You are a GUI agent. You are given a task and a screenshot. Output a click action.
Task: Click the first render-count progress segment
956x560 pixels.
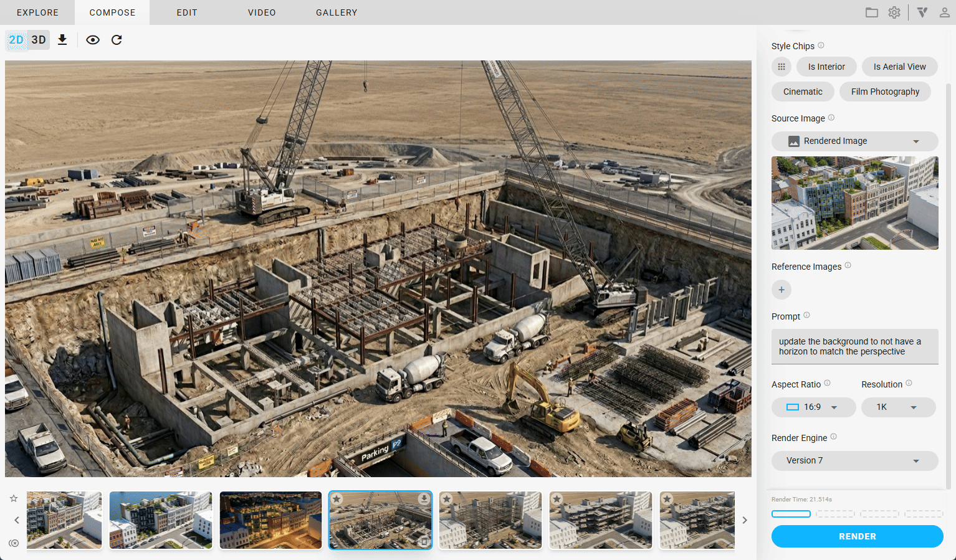[791, 514]
